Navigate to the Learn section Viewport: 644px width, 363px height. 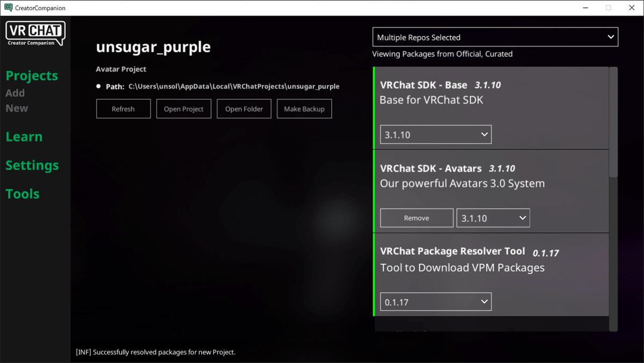[x=24, y=137]
